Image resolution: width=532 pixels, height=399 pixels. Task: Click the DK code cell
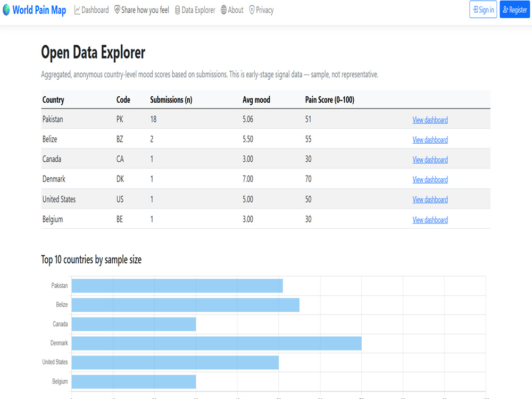(x=120, y=179)
